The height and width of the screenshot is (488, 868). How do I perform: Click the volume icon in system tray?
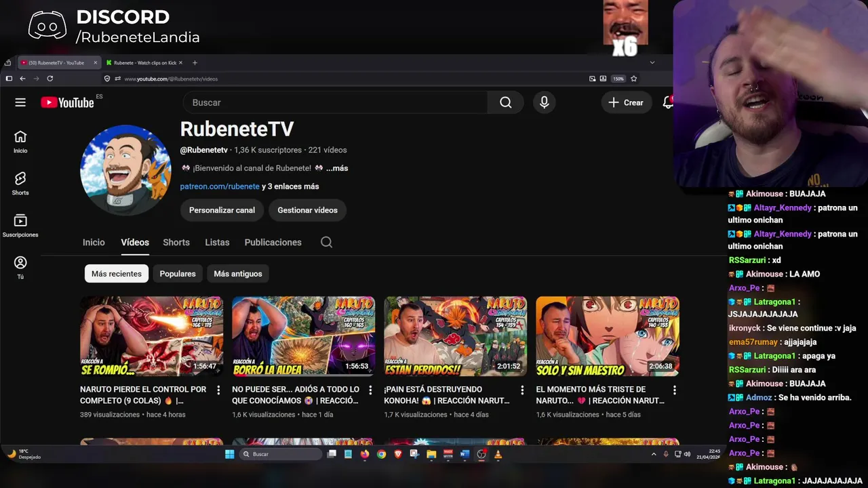point(687,454)
